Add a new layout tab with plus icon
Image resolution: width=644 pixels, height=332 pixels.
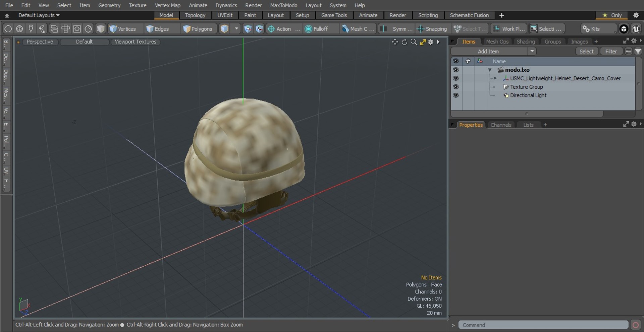click(502, 15)
